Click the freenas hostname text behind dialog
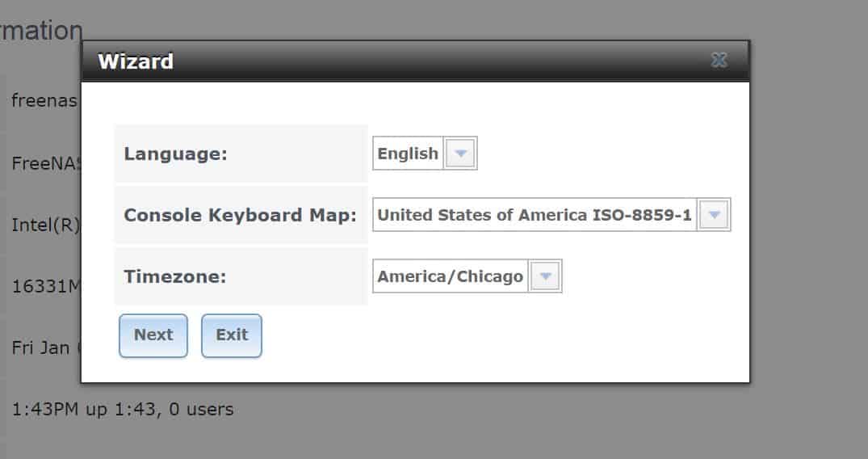Image resolution: width=868 pixels, height=459 pixels. tap(44, 101)
